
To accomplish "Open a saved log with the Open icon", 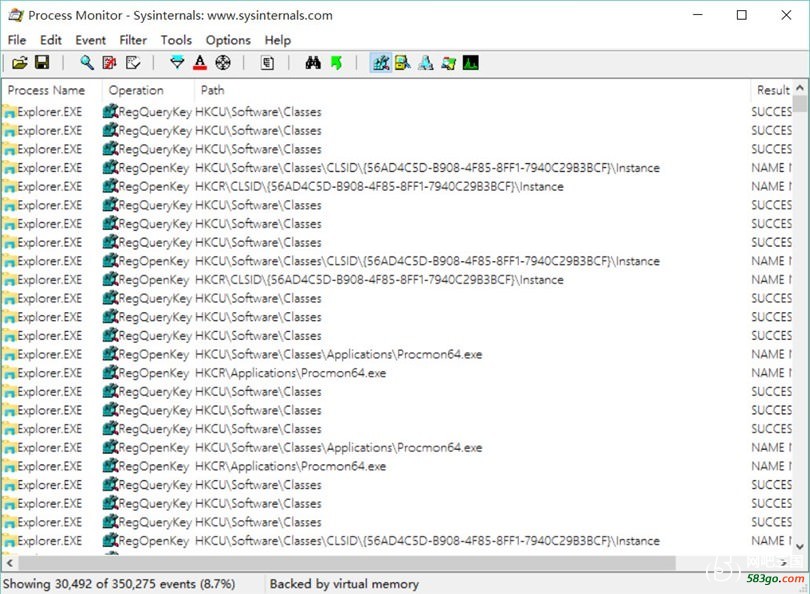I will click(20, 63).
